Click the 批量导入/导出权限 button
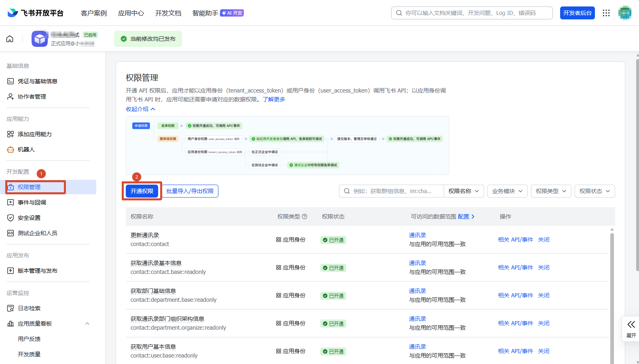639x364 pixels. pyautogui.click(x=190, y=191)
